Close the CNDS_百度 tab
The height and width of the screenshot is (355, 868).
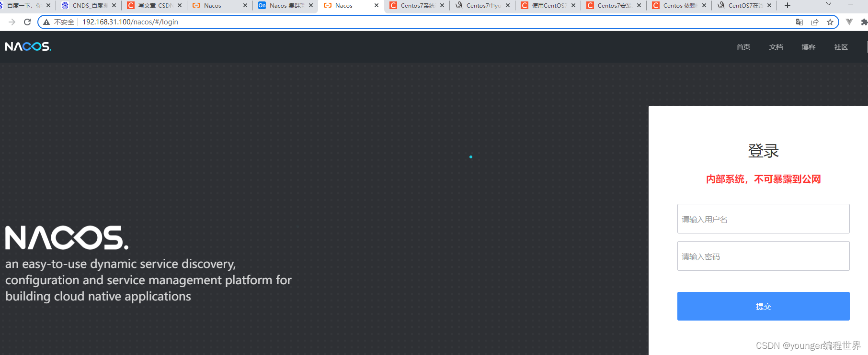point(114,6)
